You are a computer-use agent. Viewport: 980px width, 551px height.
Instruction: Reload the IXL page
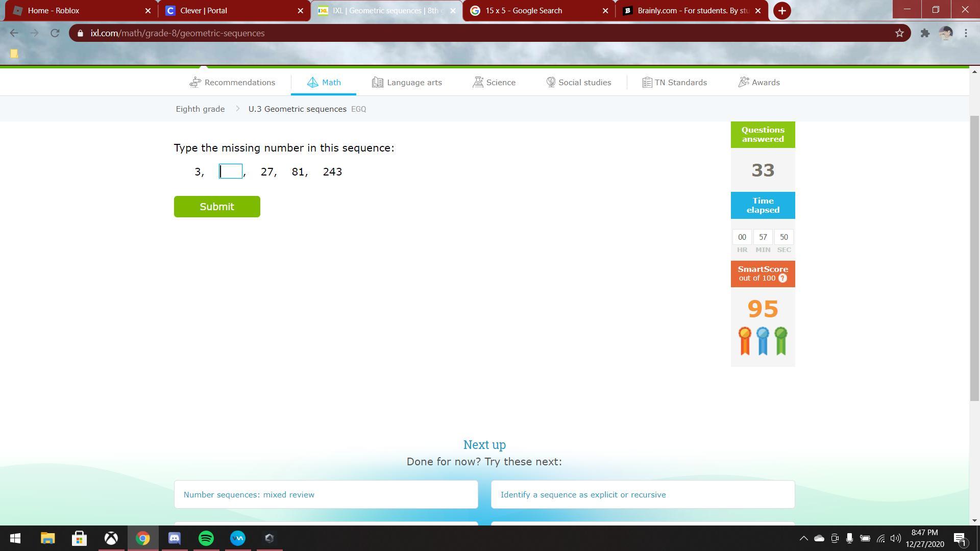(55, 33)
